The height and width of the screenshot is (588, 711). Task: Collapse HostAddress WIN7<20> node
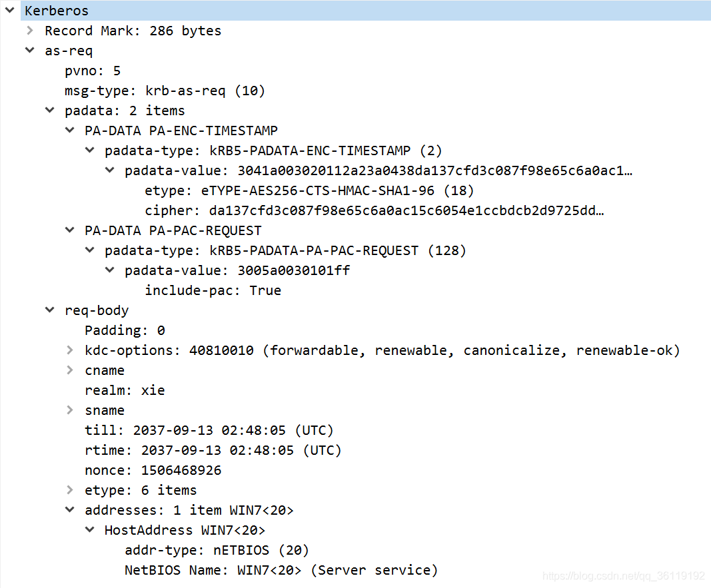(90, 529)
